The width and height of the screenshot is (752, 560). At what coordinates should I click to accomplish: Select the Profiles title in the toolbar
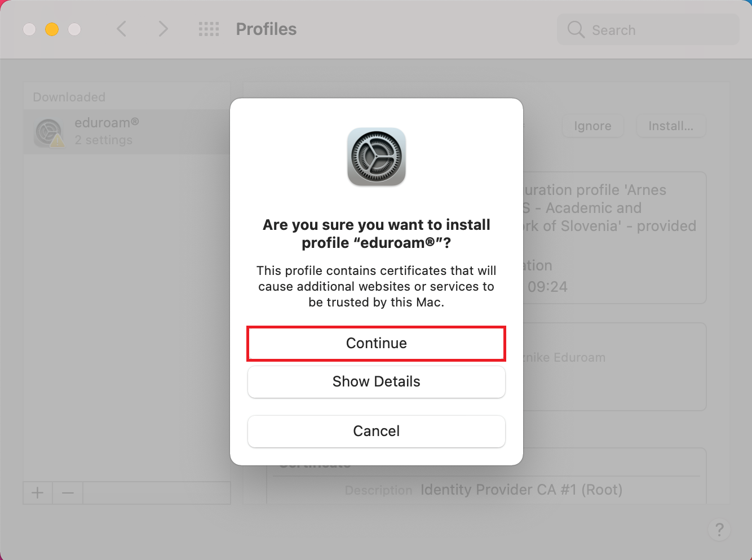[266, 29]
